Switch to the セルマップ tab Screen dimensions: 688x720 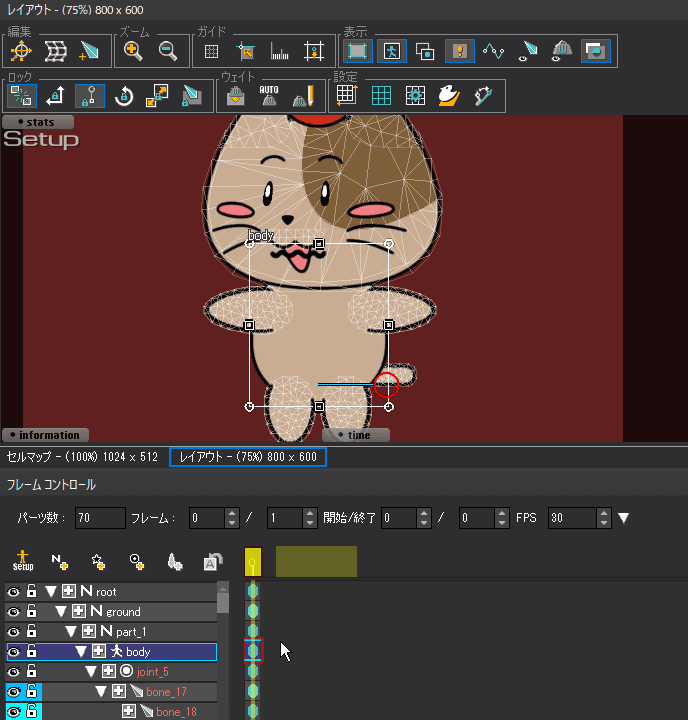82,457
